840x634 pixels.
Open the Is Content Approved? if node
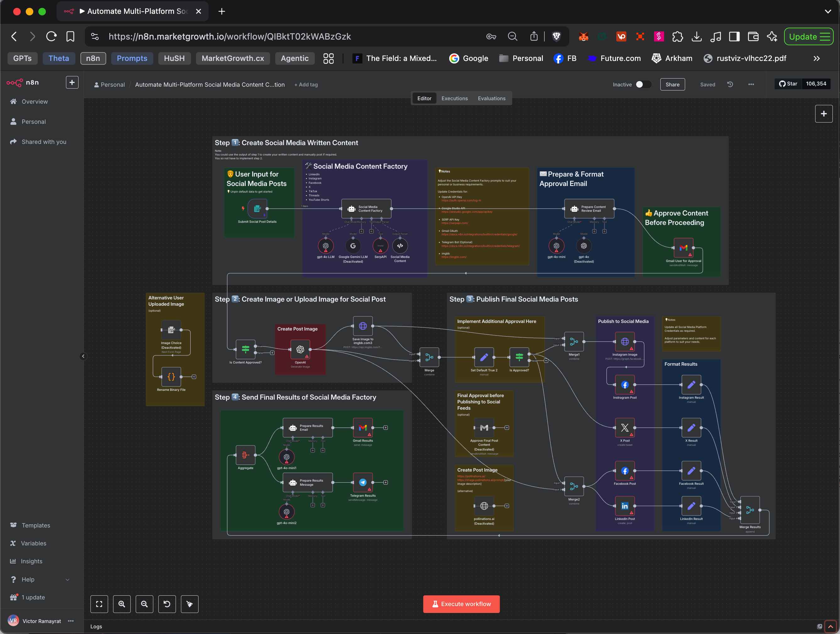click(245, 349)
